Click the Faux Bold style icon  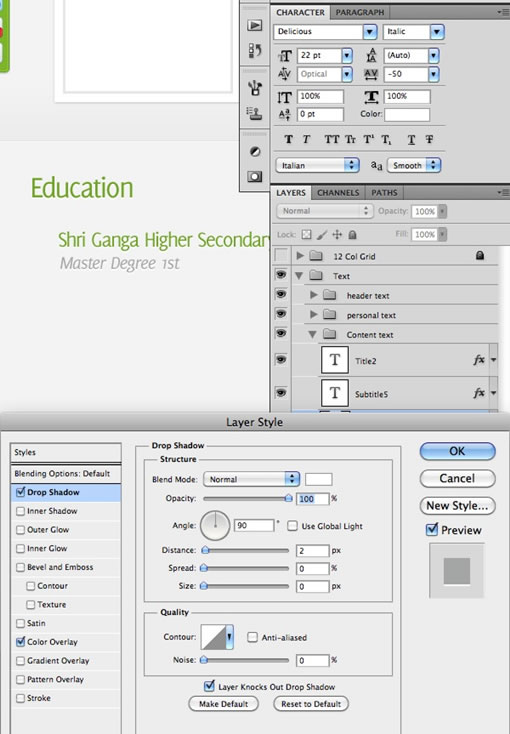click(x=288, y=139)
